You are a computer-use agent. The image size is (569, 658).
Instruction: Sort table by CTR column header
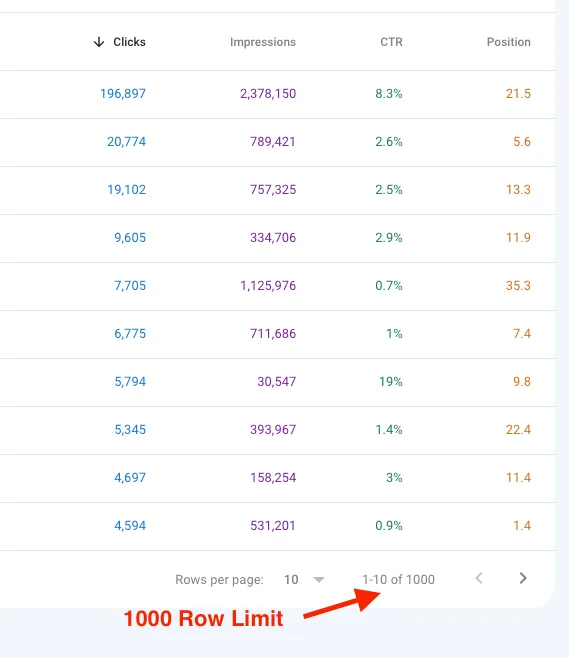tap(391, 42)
